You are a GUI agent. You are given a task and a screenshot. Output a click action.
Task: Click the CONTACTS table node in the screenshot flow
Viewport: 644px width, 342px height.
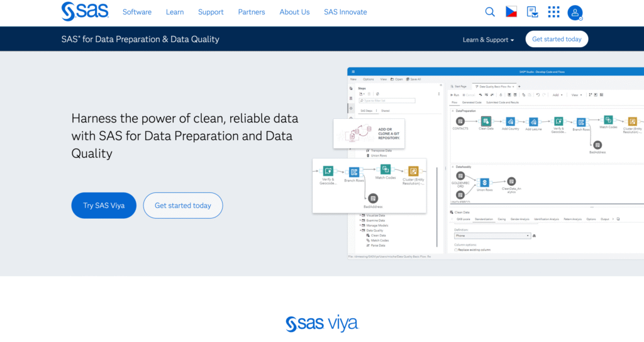(460, 123)
